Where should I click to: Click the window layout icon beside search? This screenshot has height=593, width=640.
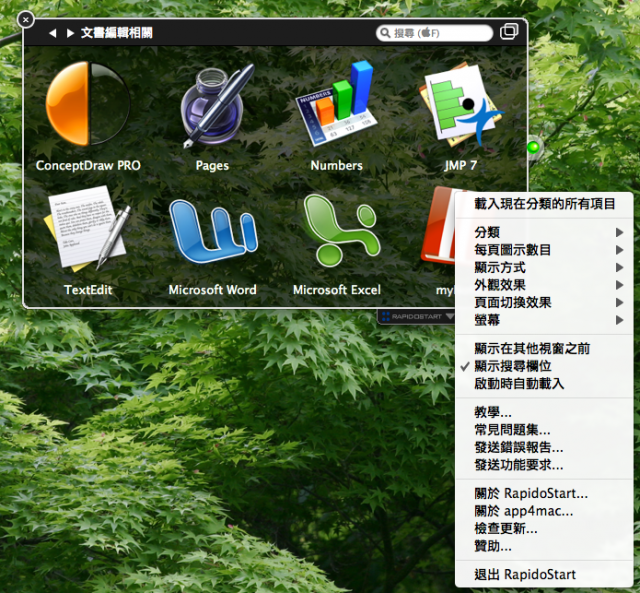(x=509, y=31)
